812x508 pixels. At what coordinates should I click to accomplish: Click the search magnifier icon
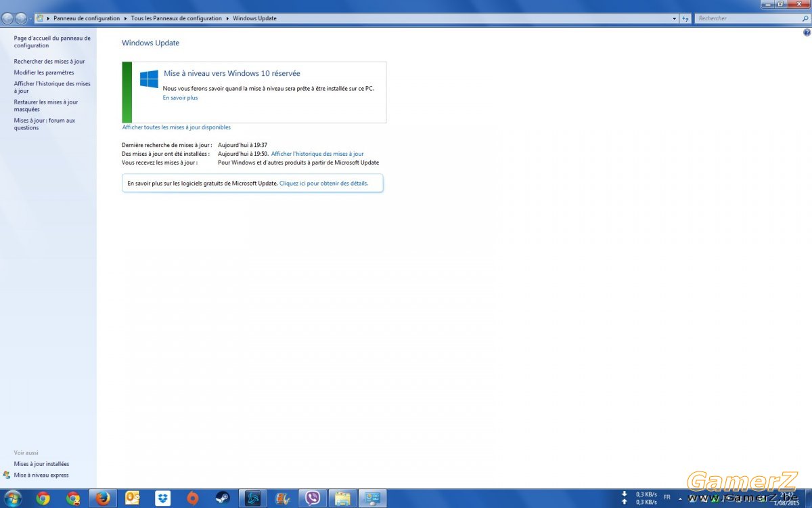click(804, 18)
